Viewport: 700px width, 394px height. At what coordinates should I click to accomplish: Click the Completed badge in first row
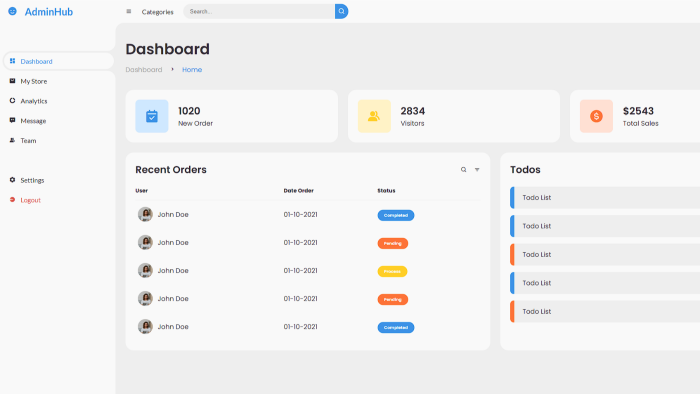pos(396,215)
